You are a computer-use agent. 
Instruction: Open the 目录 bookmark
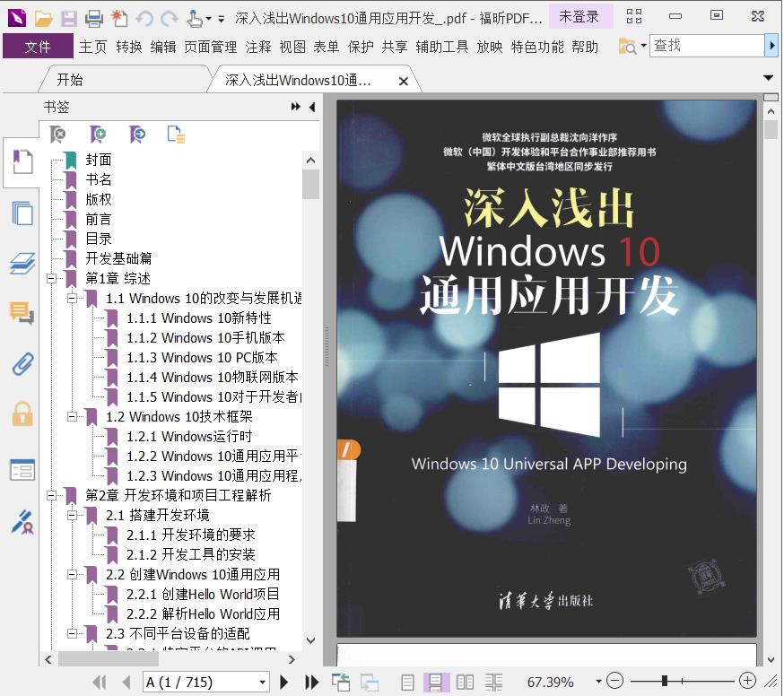pos(99,239)
